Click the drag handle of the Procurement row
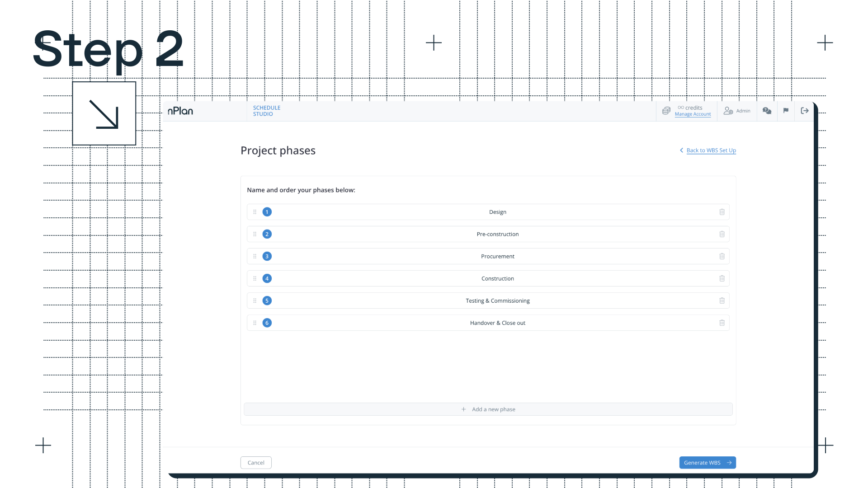 255,256
